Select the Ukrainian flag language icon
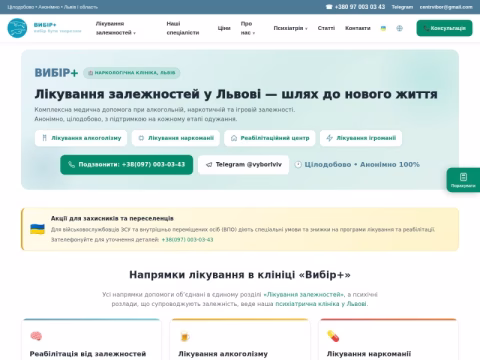 click(x=383, y=28)
